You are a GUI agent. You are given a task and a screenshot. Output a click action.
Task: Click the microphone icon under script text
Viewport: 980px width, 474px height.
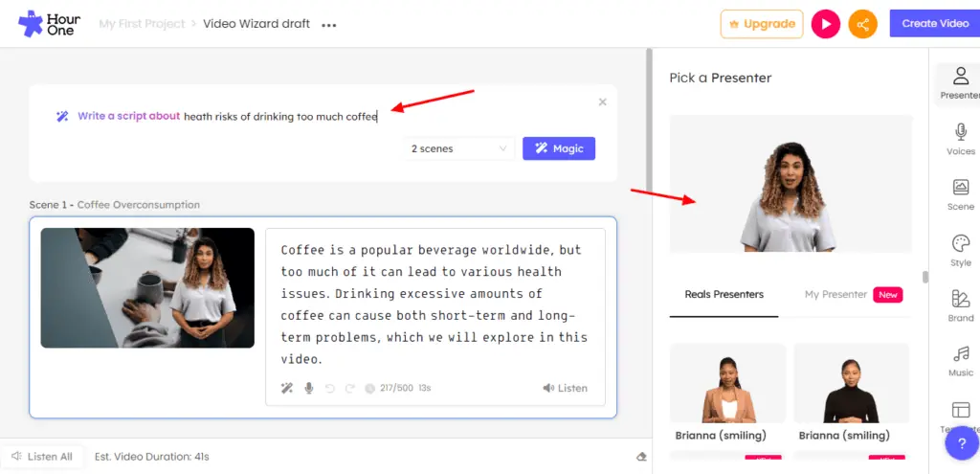[x=309, y=389]
